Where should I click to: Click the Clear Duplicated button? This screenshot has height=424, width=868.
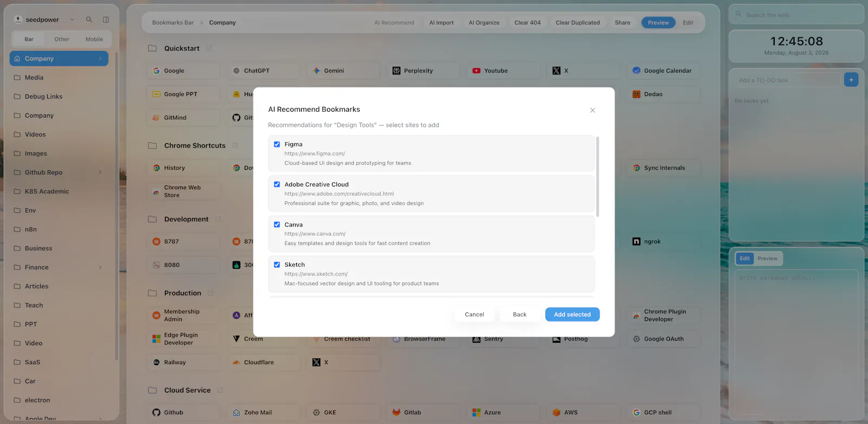tap(578, 23)
